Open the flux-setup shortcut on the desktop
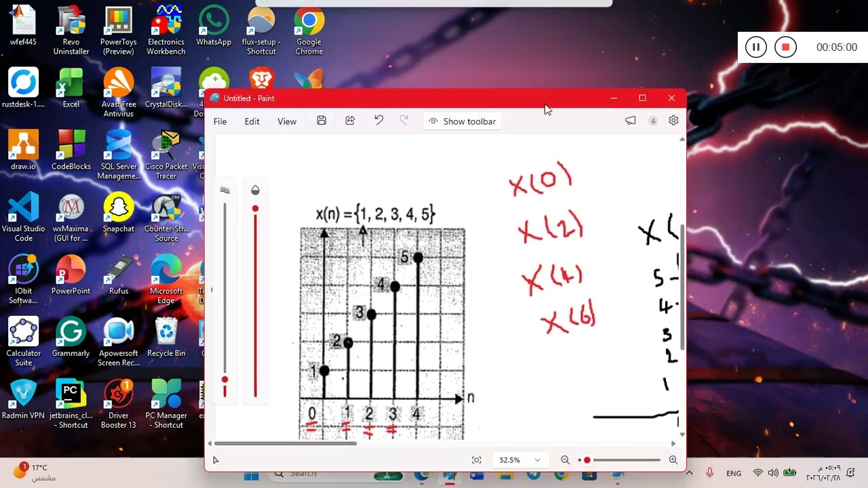This screenshot has width=868, height=488. click(261, 30)
